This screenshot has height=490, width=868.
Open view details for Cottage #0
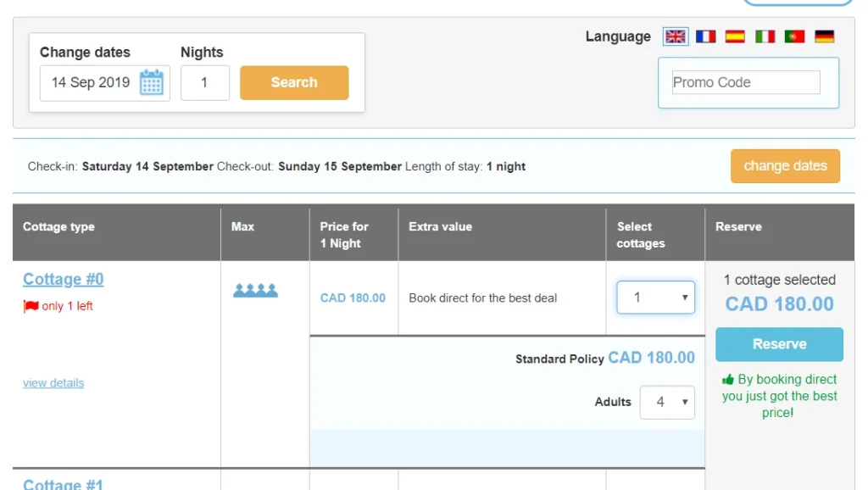tap(53, 382)
